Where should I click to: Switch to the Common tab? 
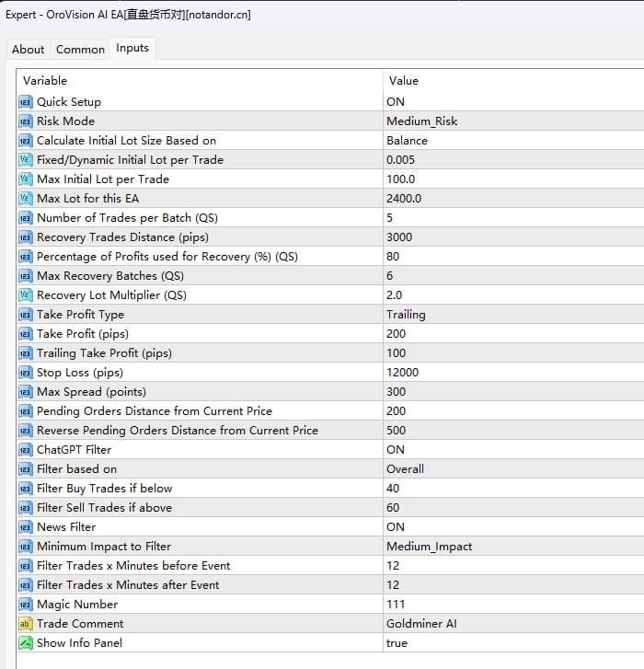[x=80, y=50]
